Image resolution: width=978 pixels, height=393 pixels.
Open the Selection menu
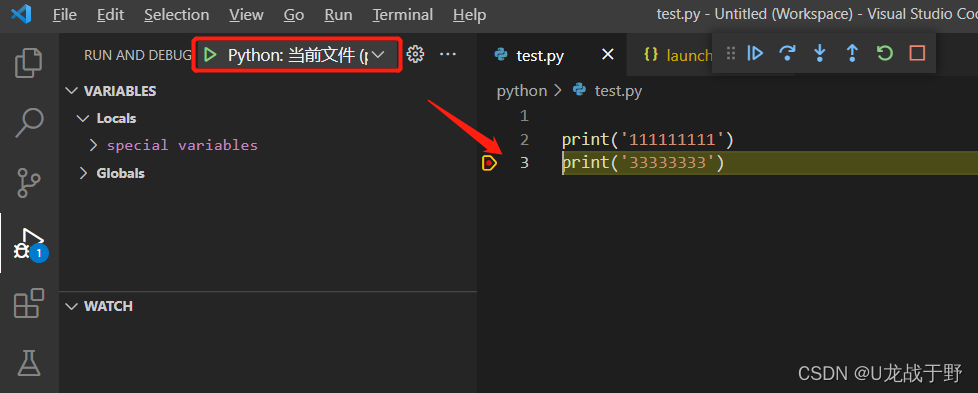pos(177,14)
